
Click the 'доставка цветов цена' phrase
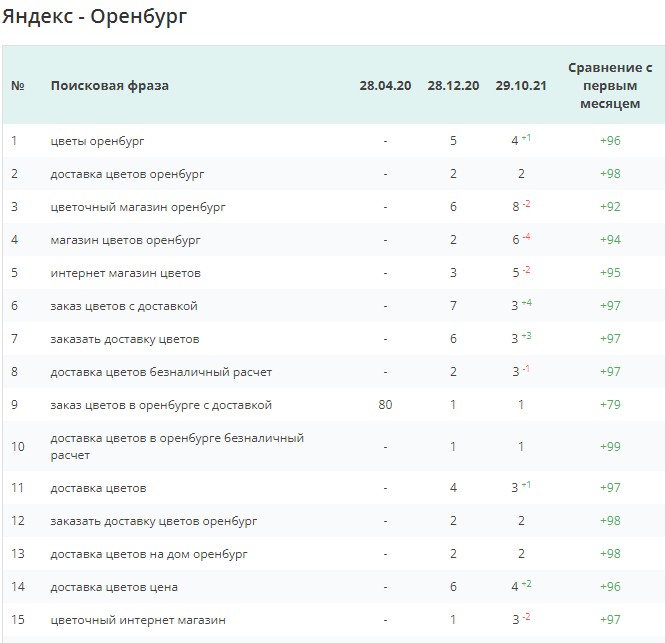(114, 587)
